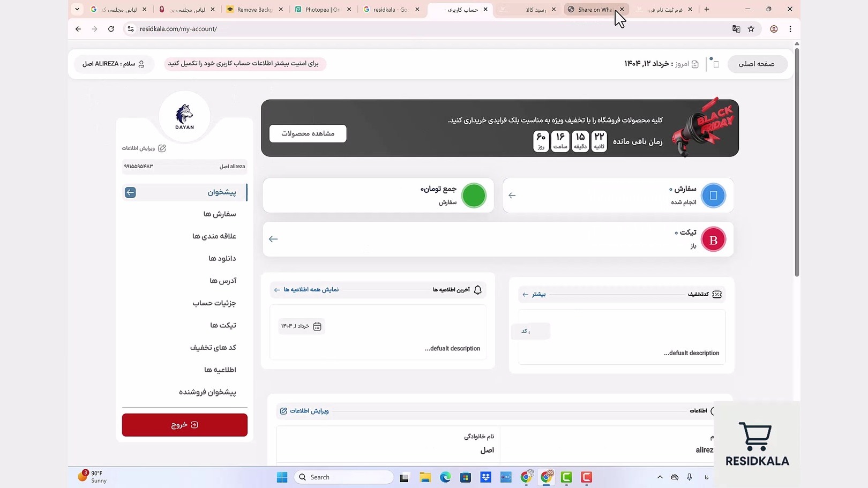
Task: Click the phone number ۹۱۵۵۹۵۴۸۳ in the sidebar
Action: point(139,167)
